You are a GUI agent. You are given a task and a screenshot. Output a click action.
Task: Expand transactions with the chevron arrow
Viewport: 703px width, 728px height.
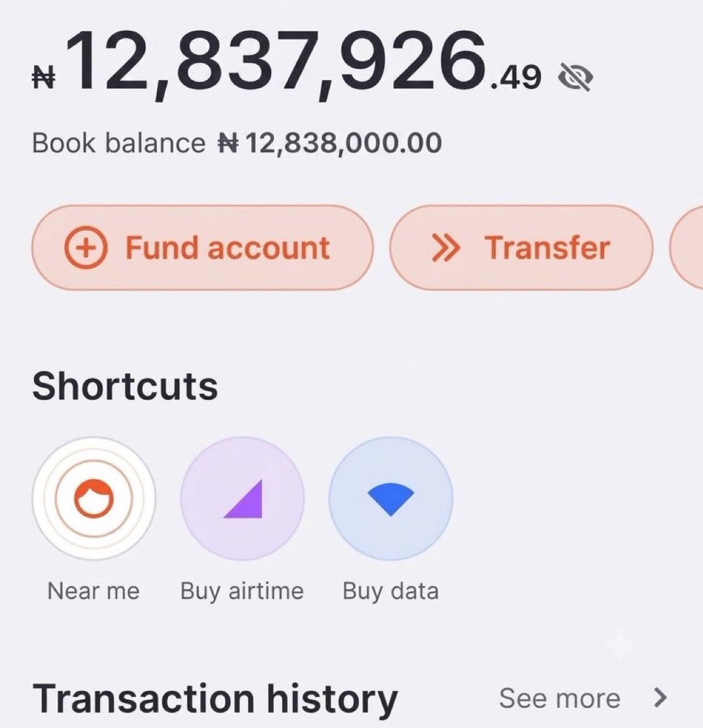tap(660, 697)
